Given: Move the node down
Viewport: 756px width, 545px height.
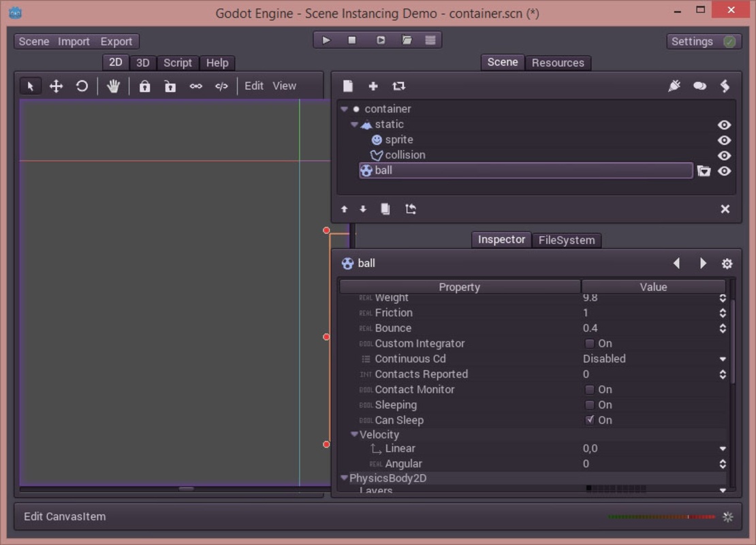Looking at the screenshot, I should point(363,209).
